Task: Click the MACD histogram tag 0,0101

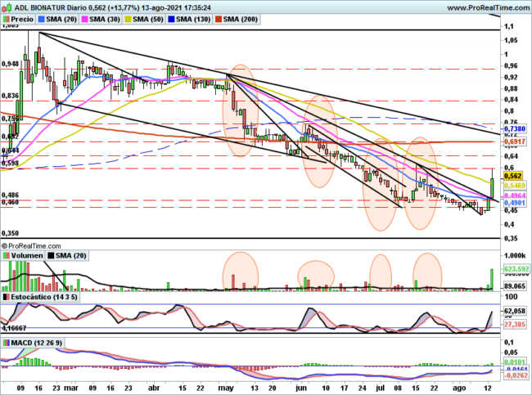Action: tap(515, 362)
